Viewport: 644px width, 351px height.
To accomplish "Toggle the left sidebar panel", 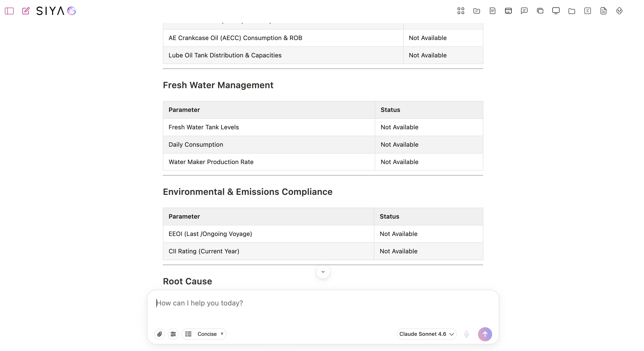I will click(9, 11).
